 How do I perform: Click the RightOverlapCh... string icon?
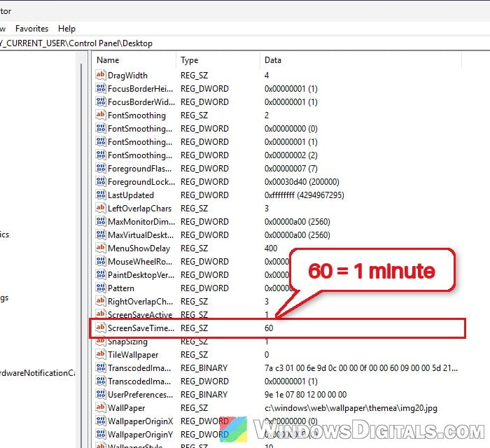[100, 301]
